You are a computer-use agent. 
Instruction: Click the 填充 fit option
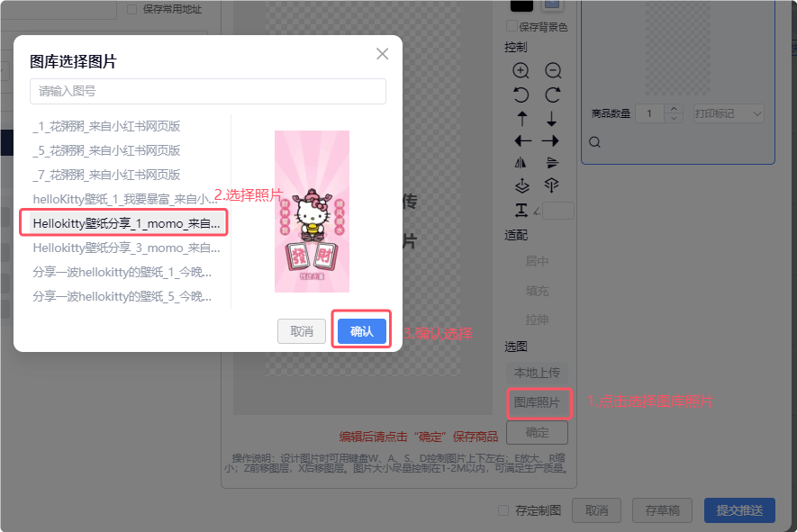537,291
